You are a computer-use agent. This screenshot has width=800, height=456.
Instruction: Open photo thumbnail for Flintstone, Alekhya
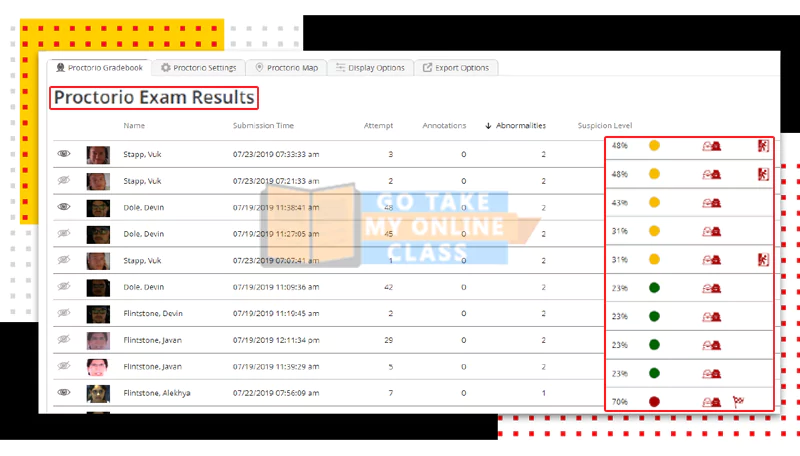pyautogui.click(x=98, y=394)
